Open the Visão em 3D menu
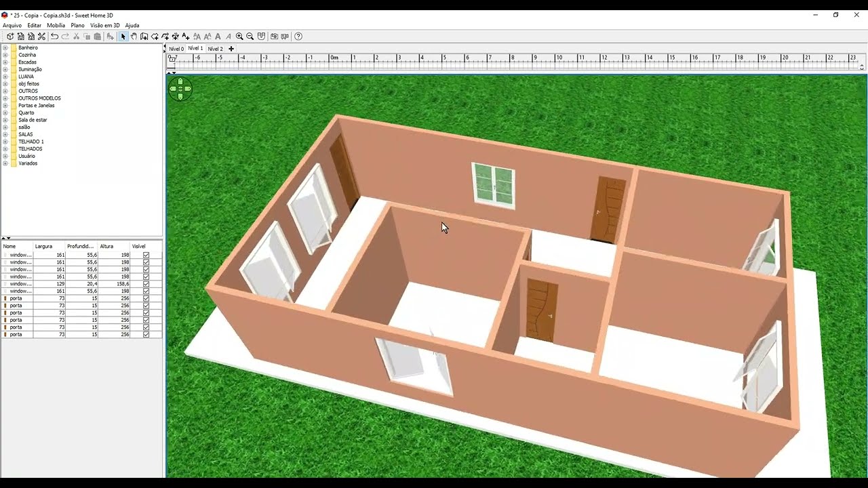This screenshot has height=488, width=868. pos(104,25)
